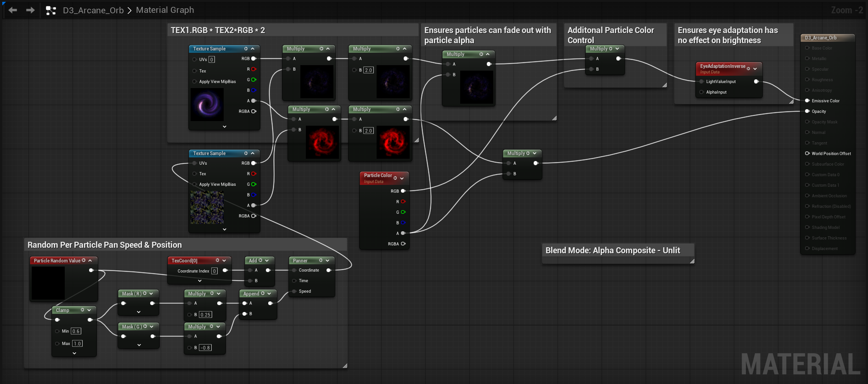This screenshot has height=384, width=868.
Task: Click the red R output pin of Particle Color
Action: 403,201
